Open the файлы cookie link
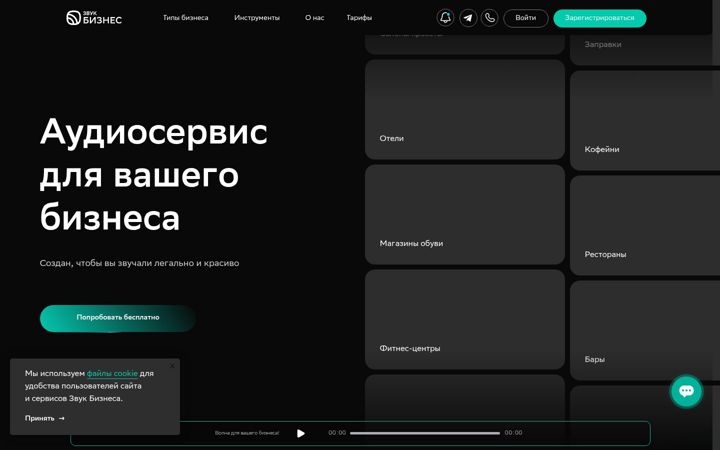The image size is (720, 450). tap(112, 373)
